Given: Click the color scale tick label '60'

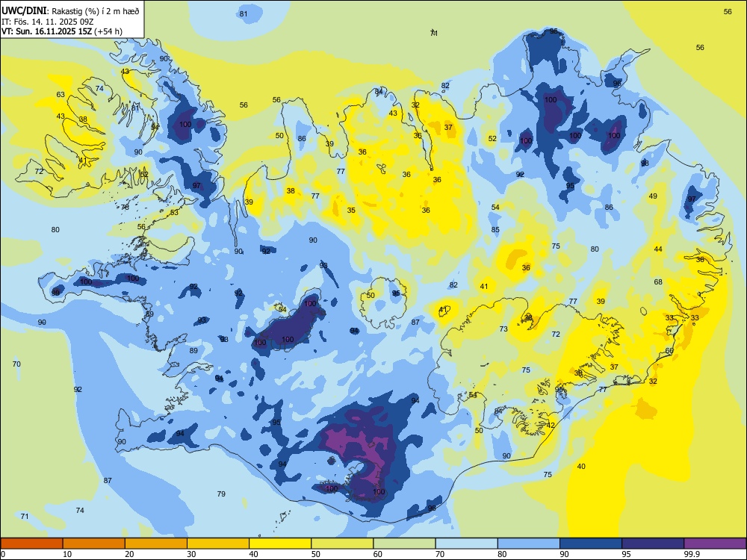Looking at the screenshot, I should [x=378, y=554].
